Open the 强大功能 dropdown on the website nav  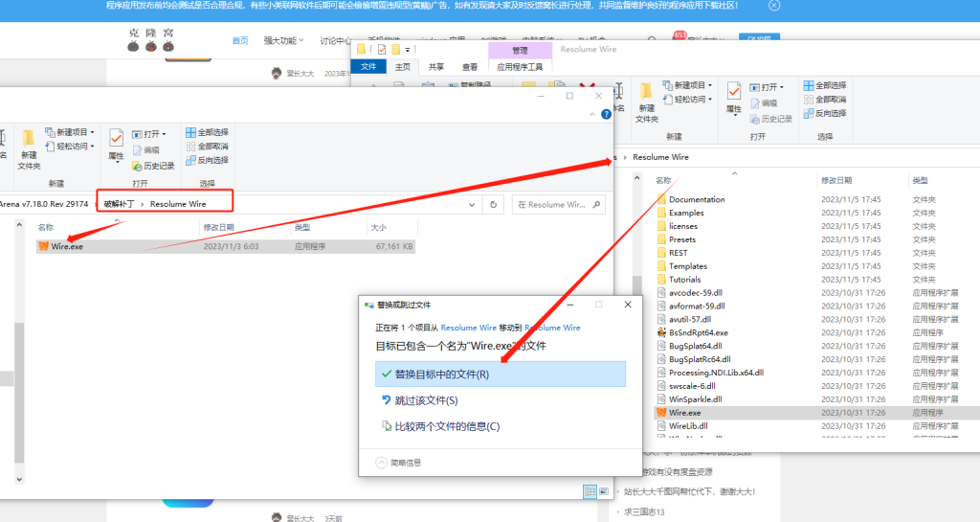point(283,40)
